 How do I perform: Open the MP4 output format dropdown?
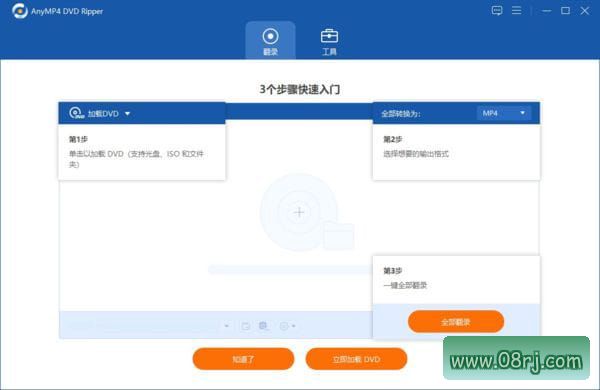point(504,113)
